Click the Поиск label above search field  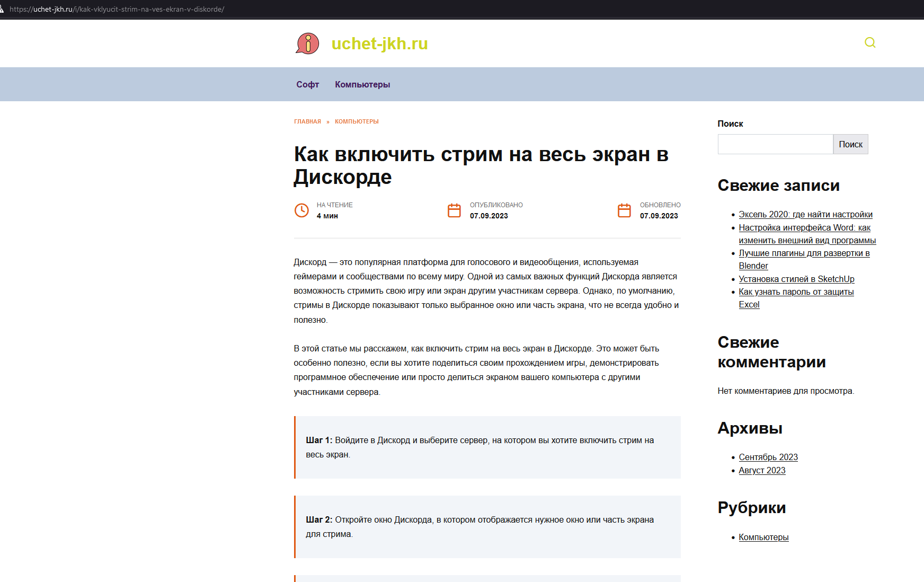click(730, 124)
